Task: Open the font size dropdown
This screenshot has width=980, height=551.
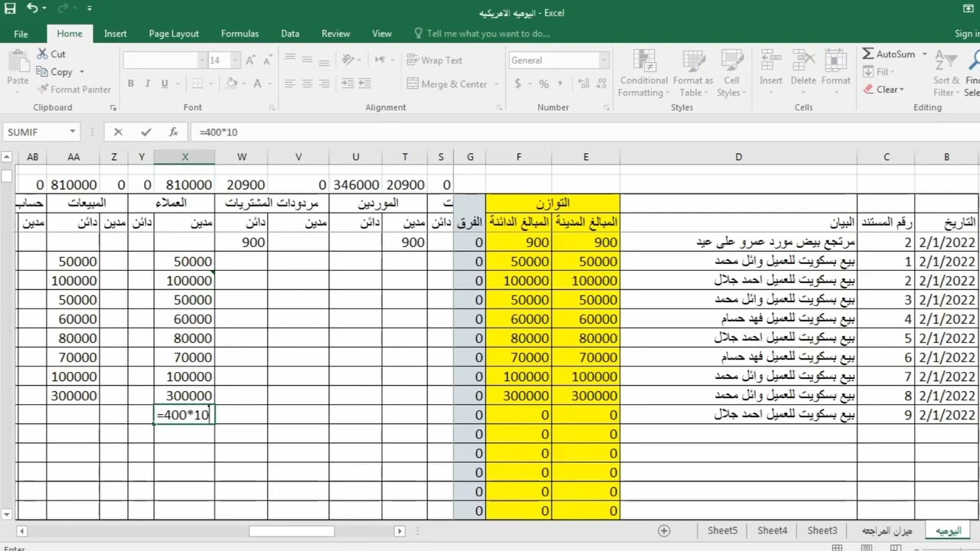Action: 236,60
